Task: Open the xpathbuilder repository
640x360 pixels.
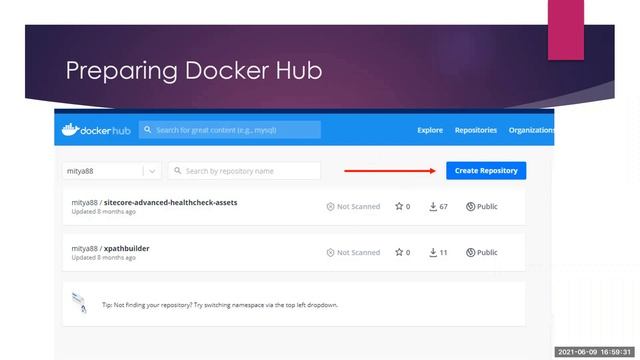Action: click(127, 248)
